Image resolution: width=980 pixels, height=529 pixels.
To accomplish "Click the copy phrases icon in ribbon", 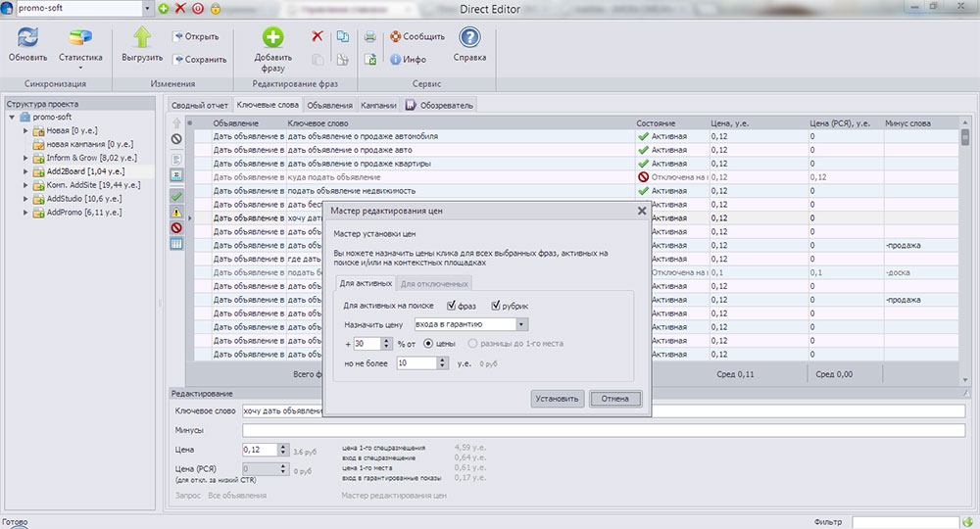I will point(342,36).
